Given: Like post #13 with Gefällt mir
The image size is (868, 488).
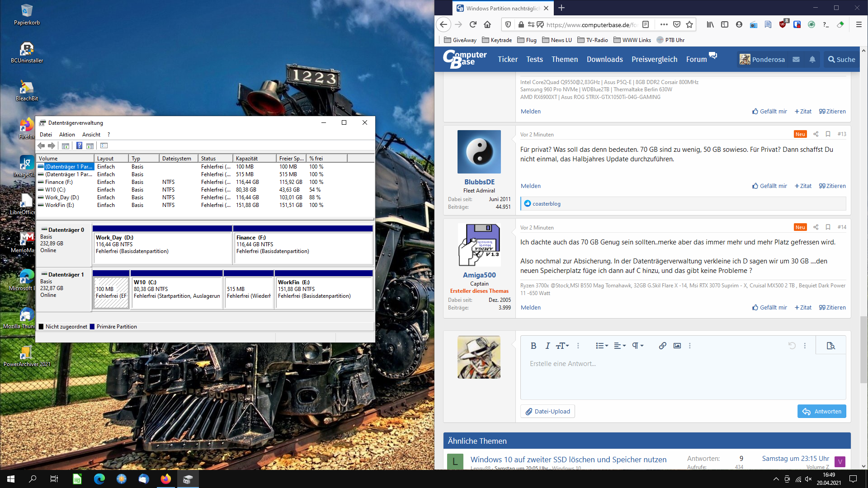Looking at the screenshot, I should tap(769, 186).
